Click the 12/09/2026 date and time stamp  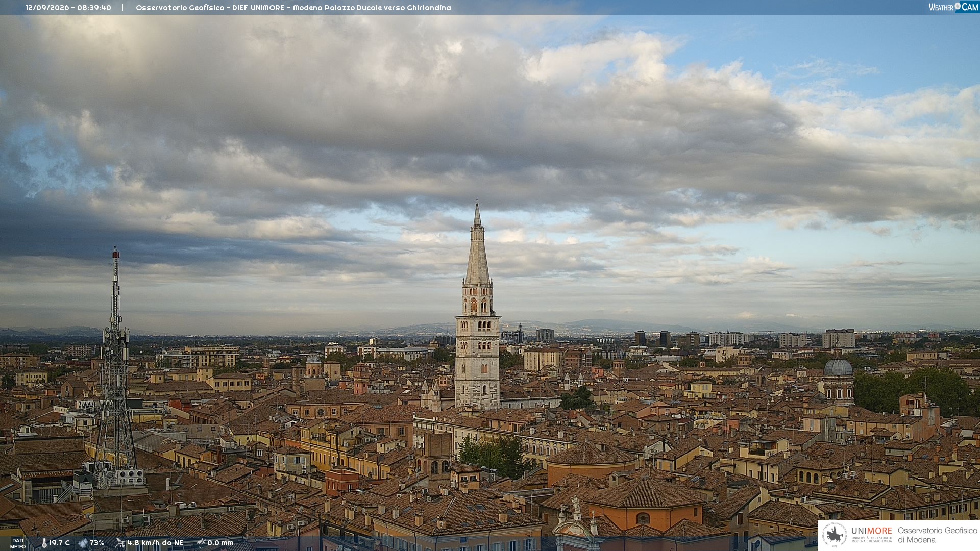point(68,8)
